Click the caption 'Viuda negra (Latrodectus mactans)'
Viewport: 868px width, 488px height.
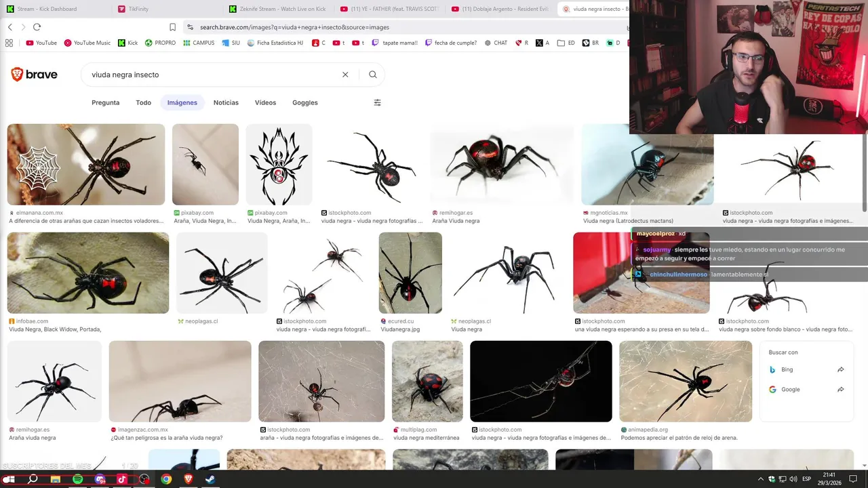pyautogui.click(x=628, y=221)
